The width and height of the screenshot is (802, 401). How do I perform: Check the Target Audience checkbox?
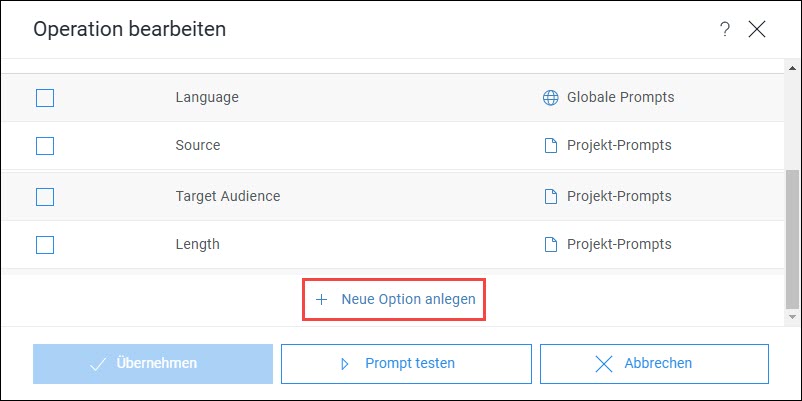tap(45, 196)
